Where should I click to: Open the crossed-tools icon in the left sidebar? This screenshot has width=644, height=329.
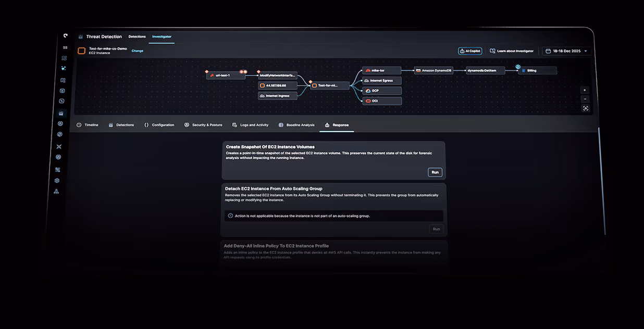coord(59,147)
